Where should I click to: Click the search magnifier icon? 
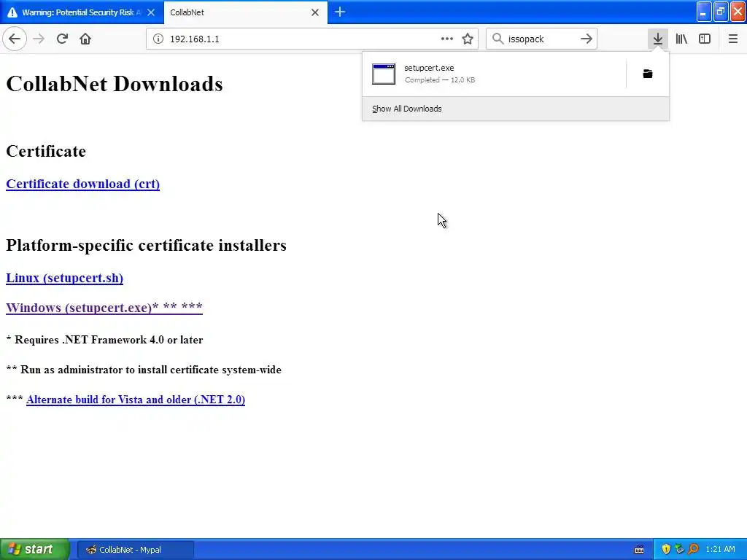(498, 39)
